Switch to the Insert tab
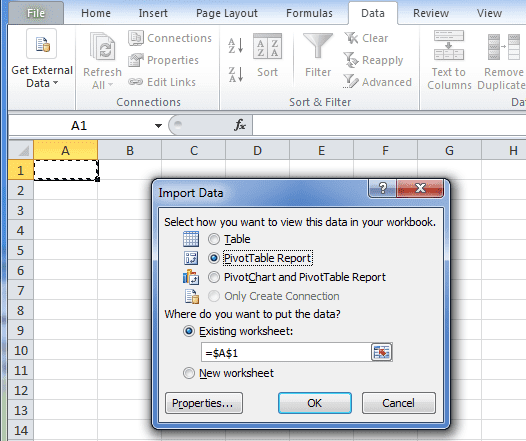The image size is (526, 441). click(x=153, y=13)
